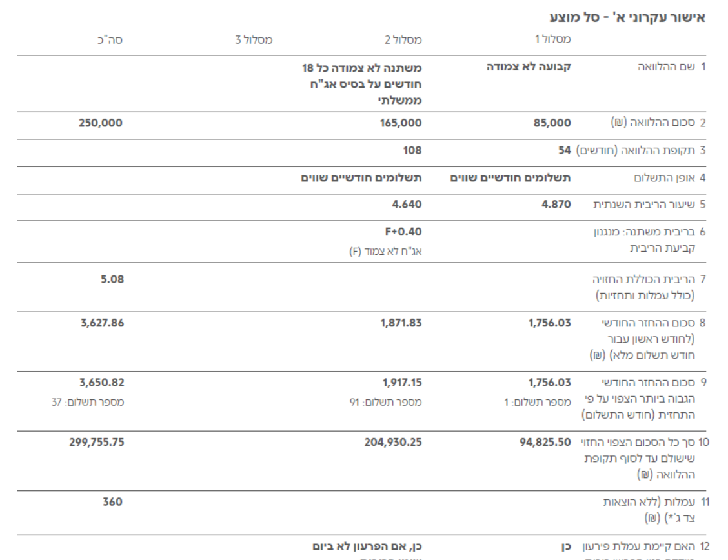Select the 'מסלול 2' column header
Viewport: 728px width, 560px height.
click(403, 40)
